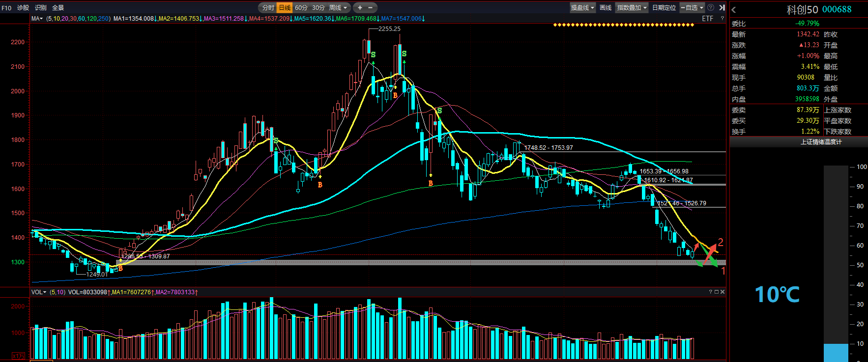
Task: Close the VOL indicator panel
Action: 723,292
